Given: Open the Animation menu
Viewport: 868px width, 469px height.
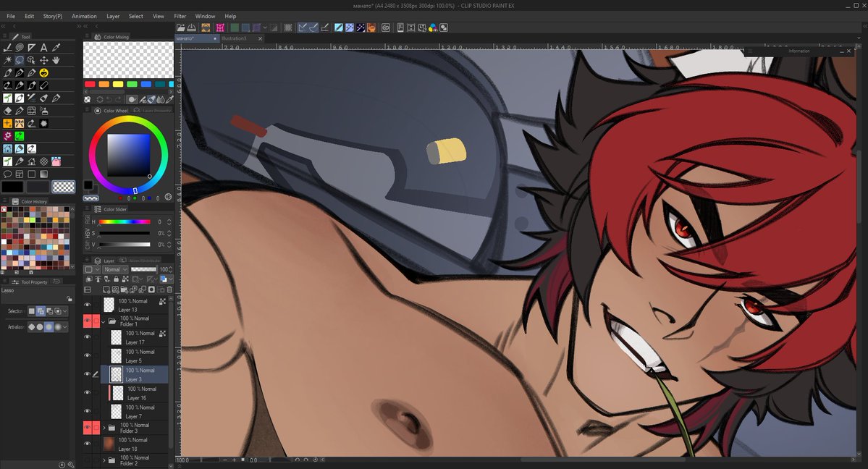Looking at the screenshot, I should tap(84, 16).
